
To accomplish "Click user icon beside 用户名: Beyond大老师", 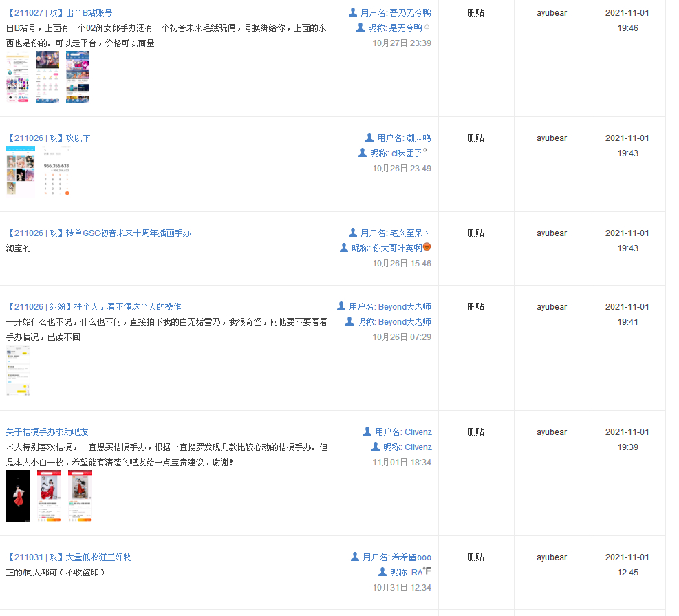I will [341, 306].
